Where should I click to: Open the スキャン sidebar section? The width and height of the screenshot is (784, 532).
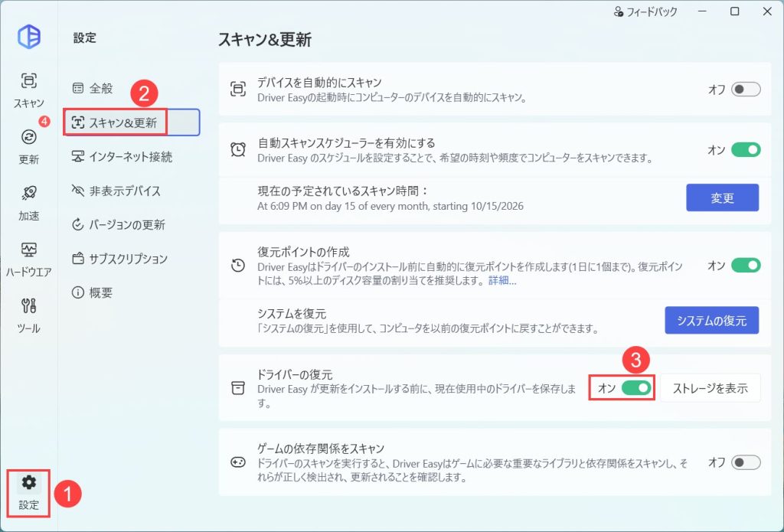pos(28,90)
